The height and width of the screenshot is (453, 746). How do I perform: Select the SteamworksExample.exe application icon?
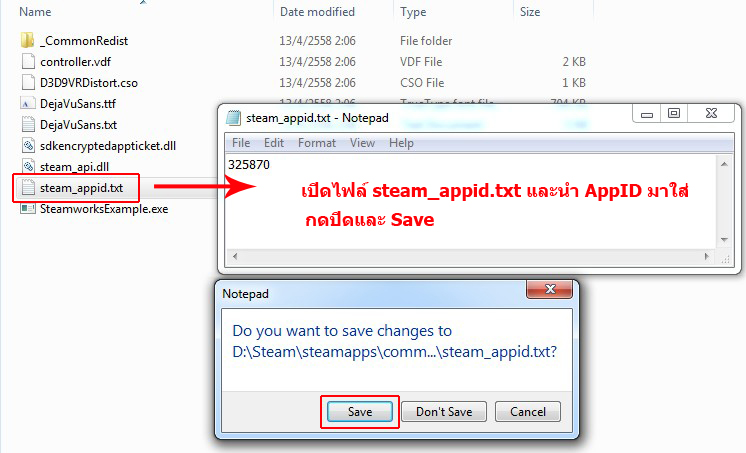tap(28, 209)
